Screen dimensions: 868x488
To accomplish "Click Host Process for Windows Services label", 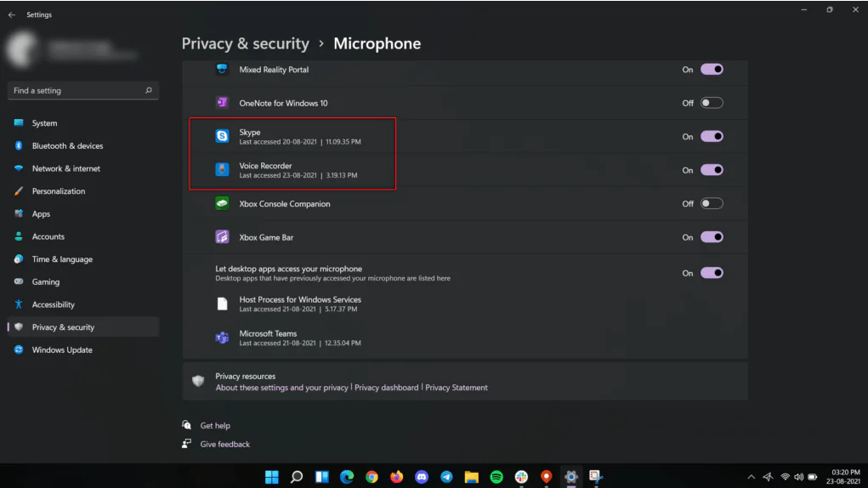I will pos(300,299).
